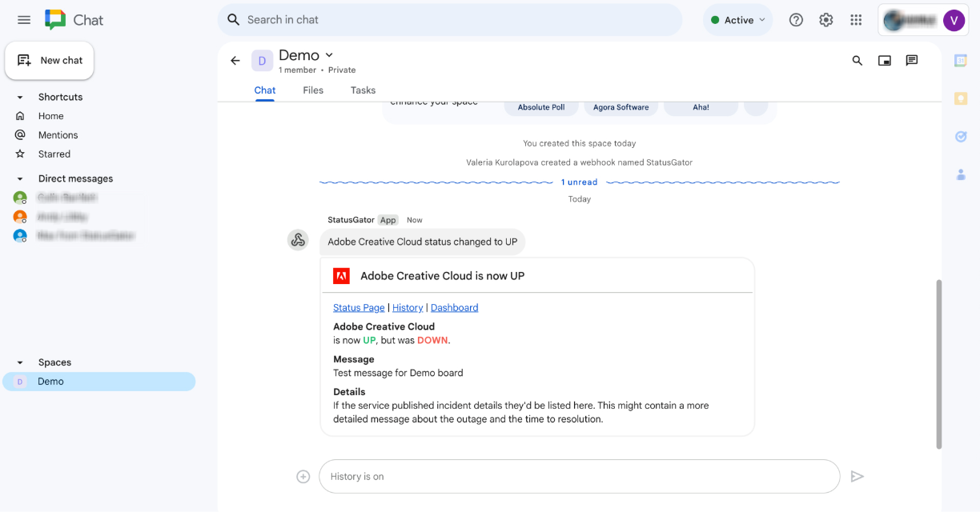Open the threads panel icon

(911, 60)
